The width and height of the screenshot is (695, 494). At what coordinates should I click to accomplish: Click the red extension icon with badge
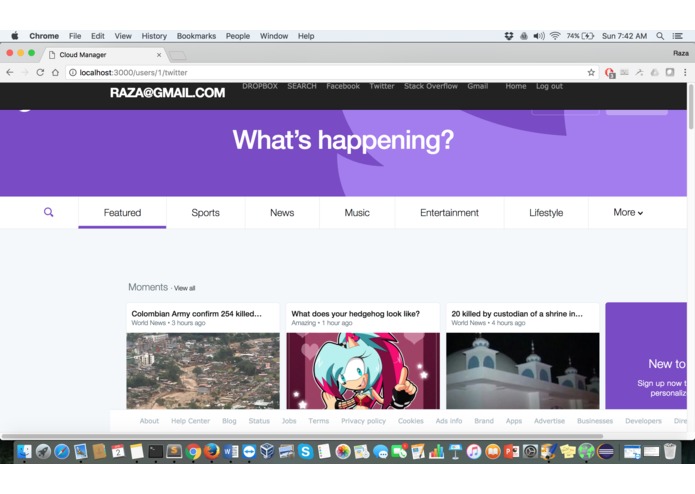(x=609, y=73)
